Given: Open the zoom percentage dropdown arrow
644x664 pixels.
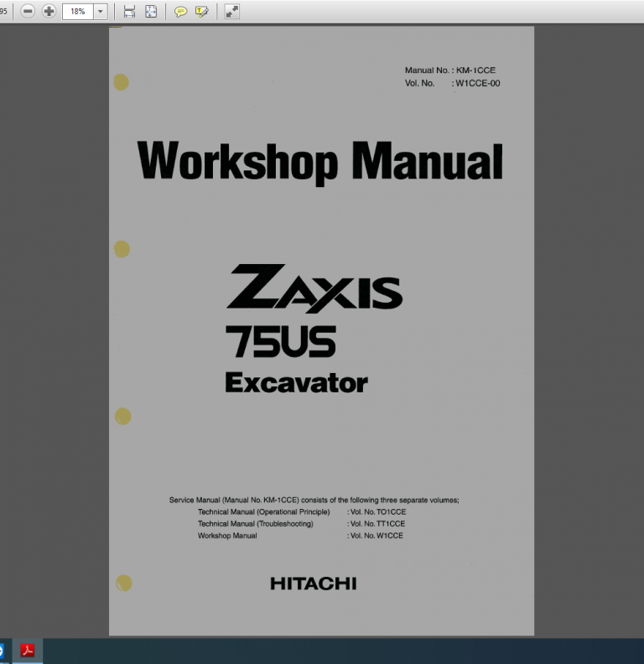Looking at the screenshot, I should coord(101,12).
